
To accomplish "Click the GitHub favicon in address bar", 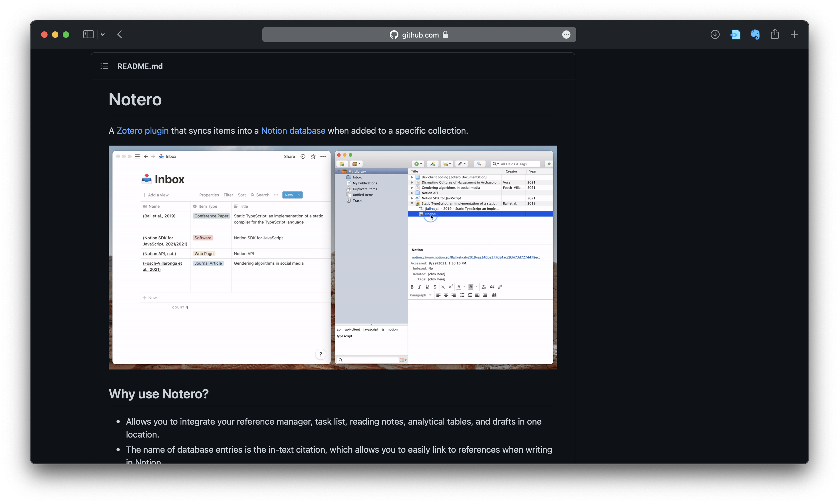I will point(394,35).
